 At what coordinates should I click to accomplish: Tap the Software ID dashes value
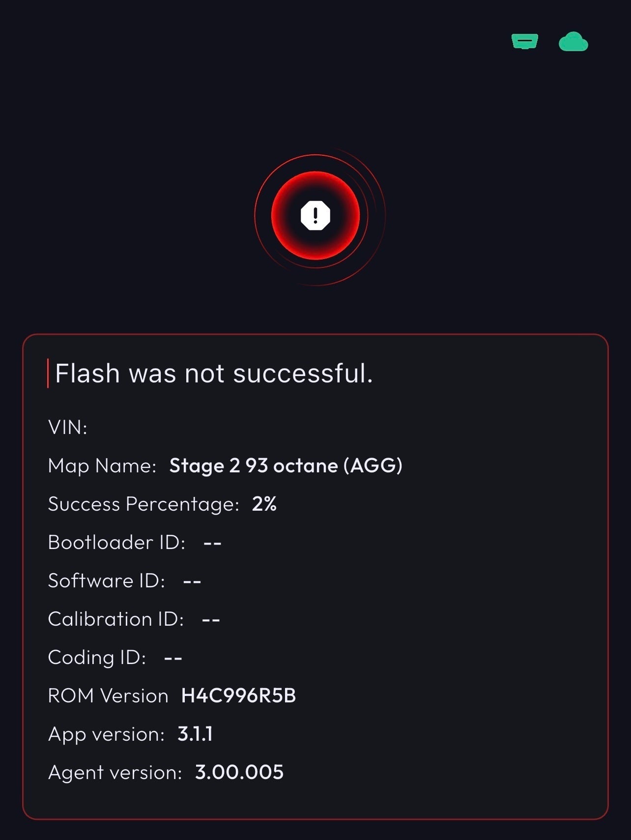tap(192, 581)
